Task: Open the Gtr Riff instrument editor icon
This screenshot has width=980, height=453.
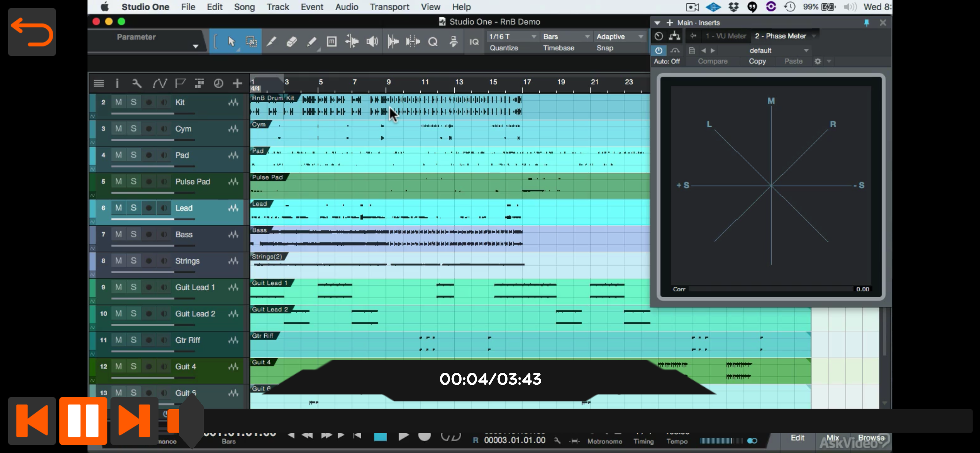Action: point(233,340)
